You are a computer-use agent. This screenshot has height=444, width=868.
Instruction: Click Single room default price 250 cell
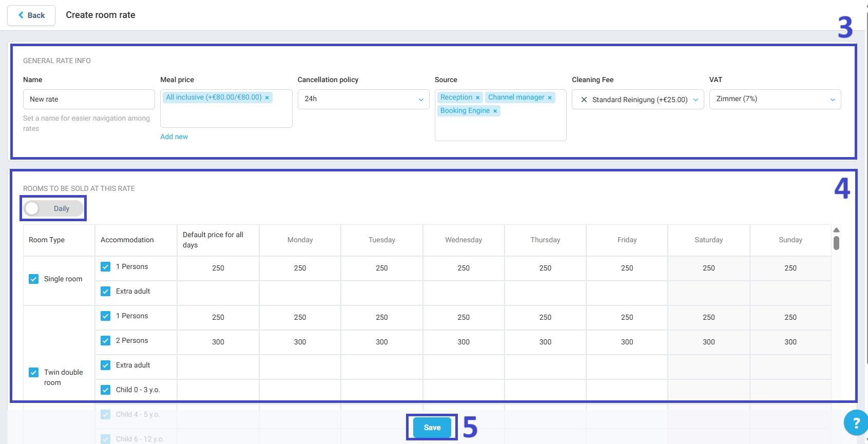[x=218, y=268]
